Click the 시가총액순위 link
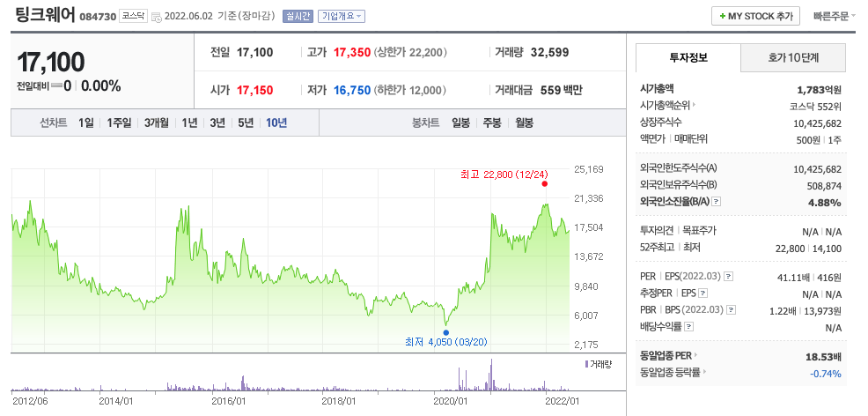868x416 pixels. [665, 105]
